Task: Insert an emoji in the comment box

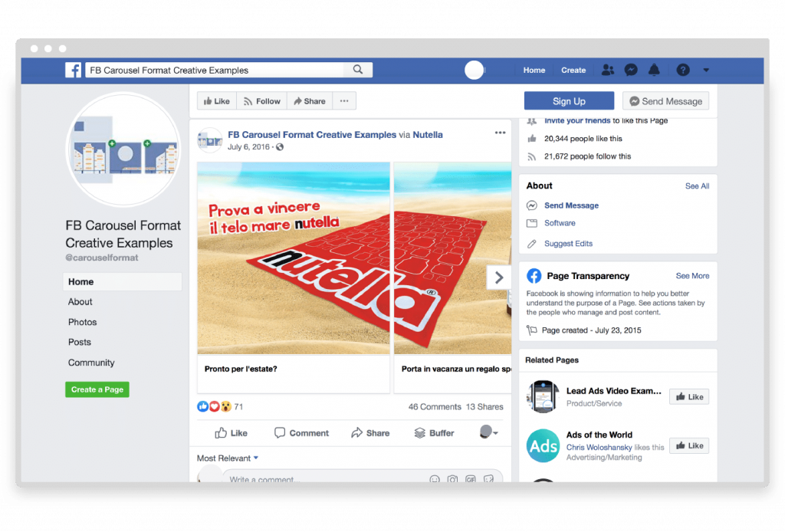Action: (435, 478)
